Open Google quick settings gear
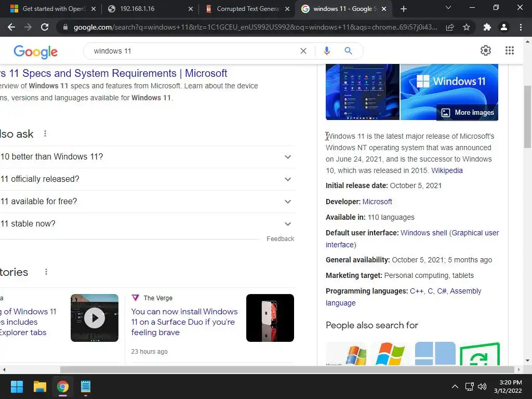 click(x=486, y=50)
